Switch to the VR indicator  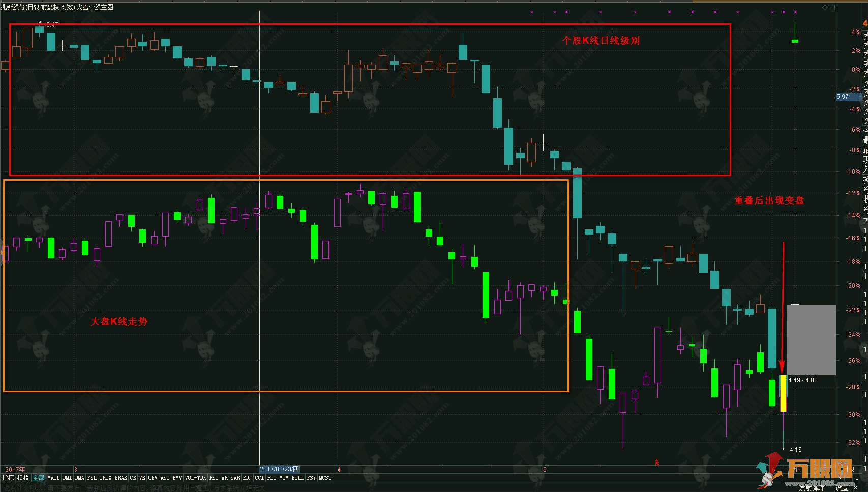click(142, 478)
